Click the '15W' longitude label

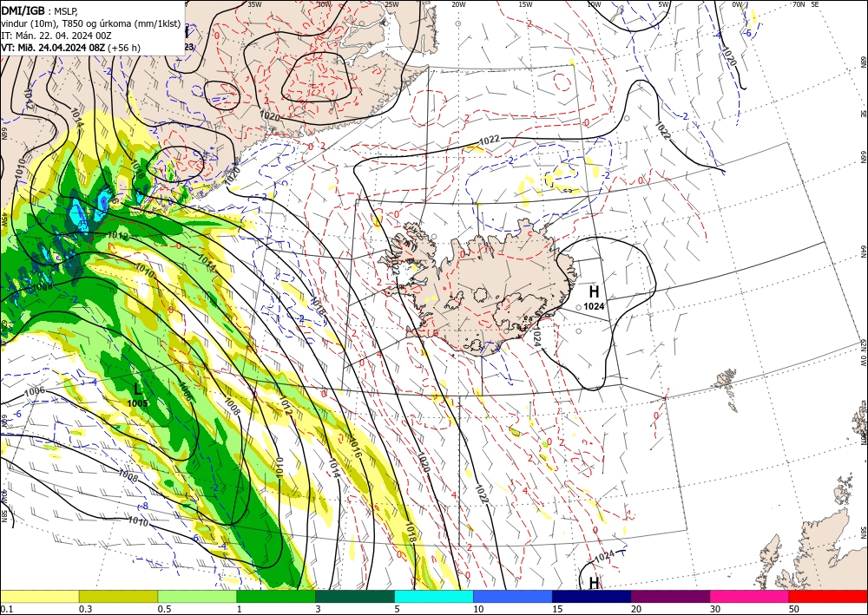[x=525, y=4]
